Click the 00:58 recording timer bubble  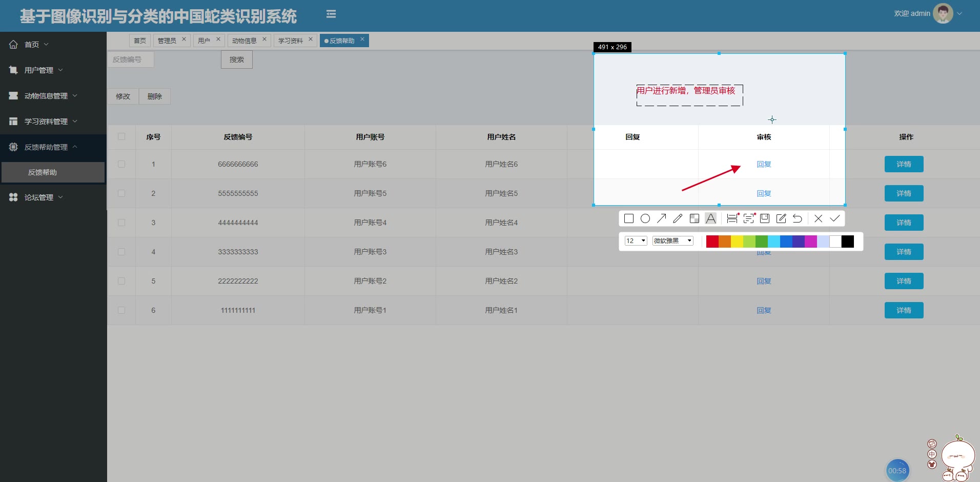(x=897, y=470)
